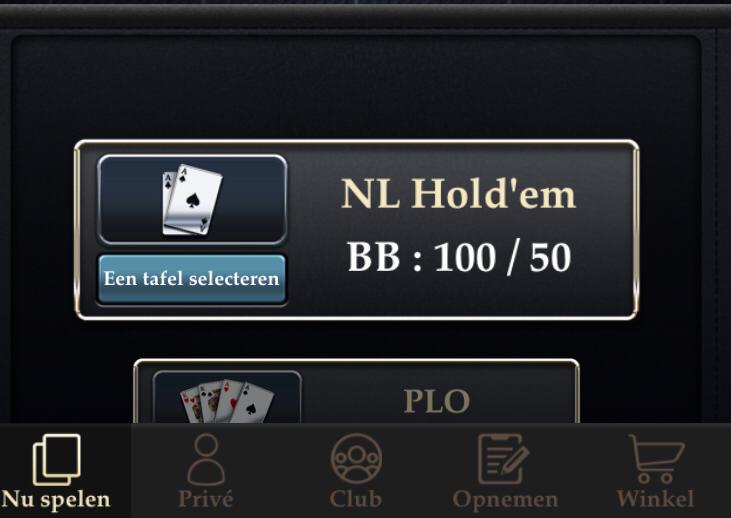Choose the PLO game title
The width and height of the screenshot is (731, 518).
pyautogui.click(x=437, y=401)
